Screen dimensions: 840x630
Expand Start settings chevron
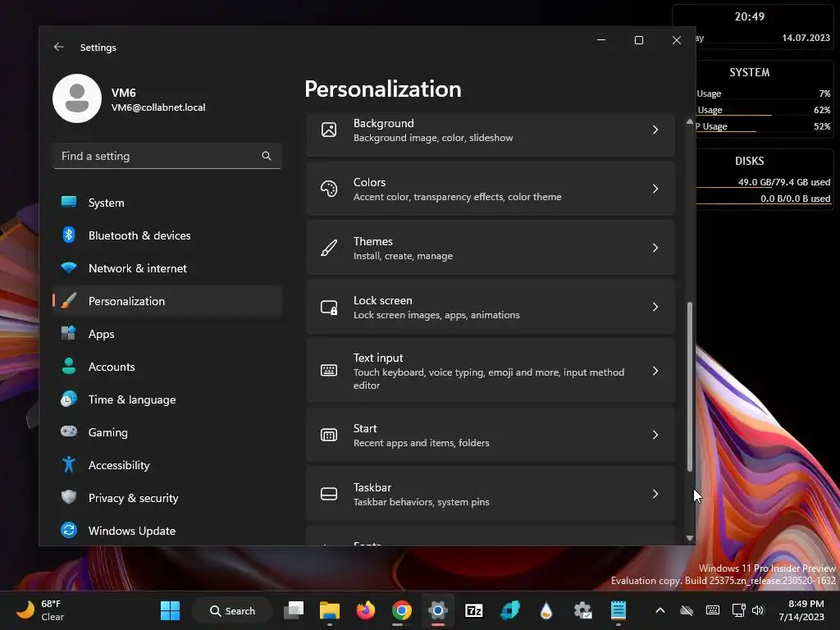pos(655,435)
